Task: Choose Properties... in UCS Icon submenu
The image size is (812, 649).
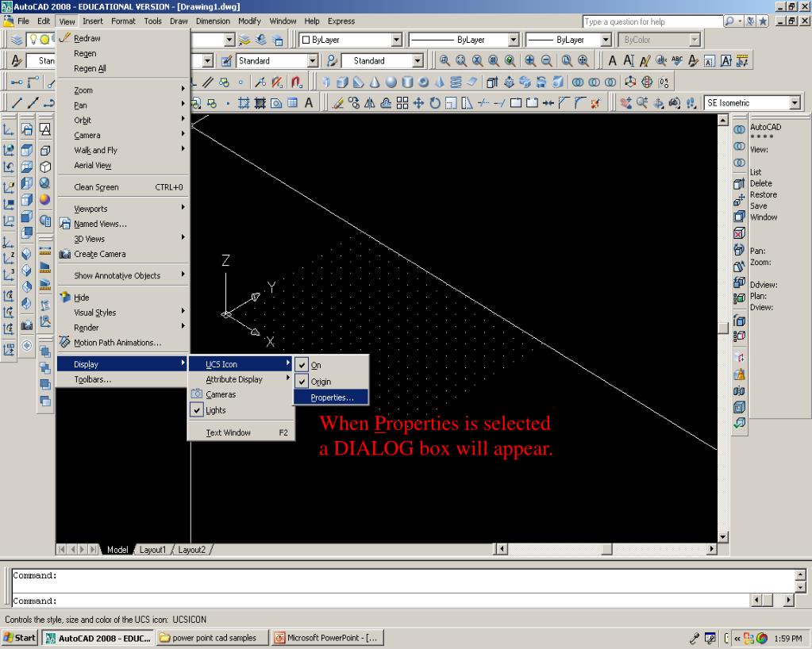Action: [332, 397]
